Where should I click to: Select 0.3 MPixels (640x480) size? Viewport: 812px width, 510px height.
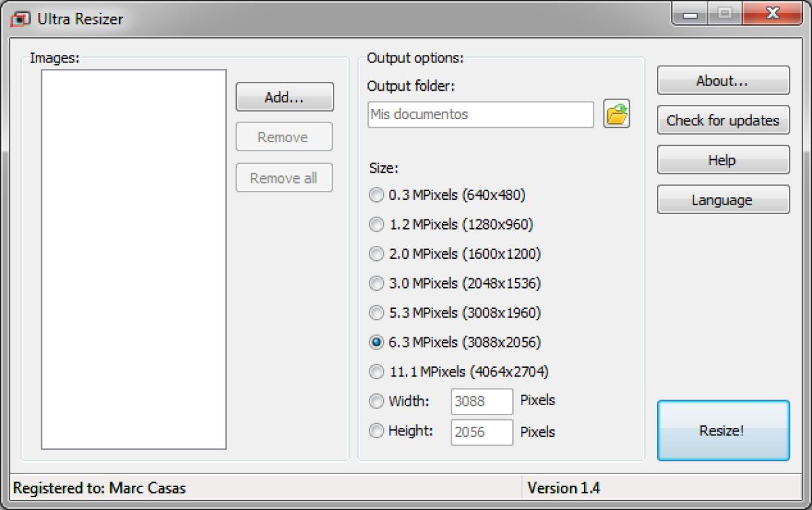(x=376, y=196)
